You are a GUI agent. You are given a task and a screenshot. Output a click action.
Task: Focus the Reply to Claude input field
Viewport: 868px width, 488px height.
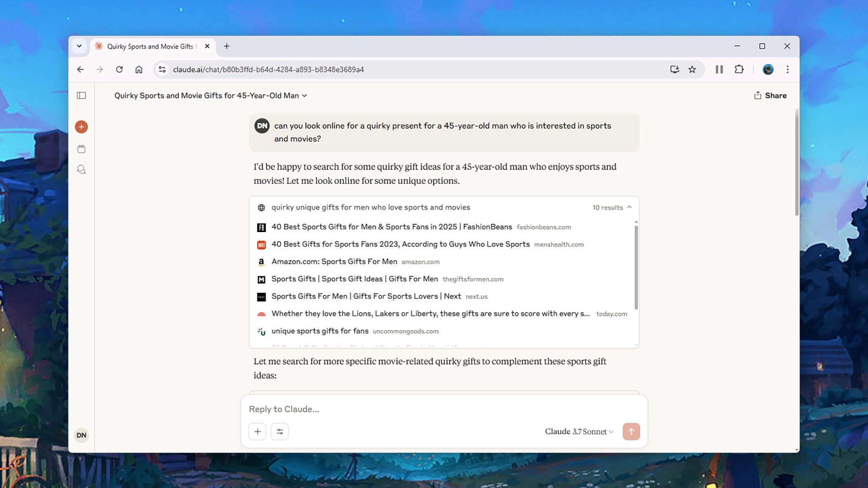point(444,409)
